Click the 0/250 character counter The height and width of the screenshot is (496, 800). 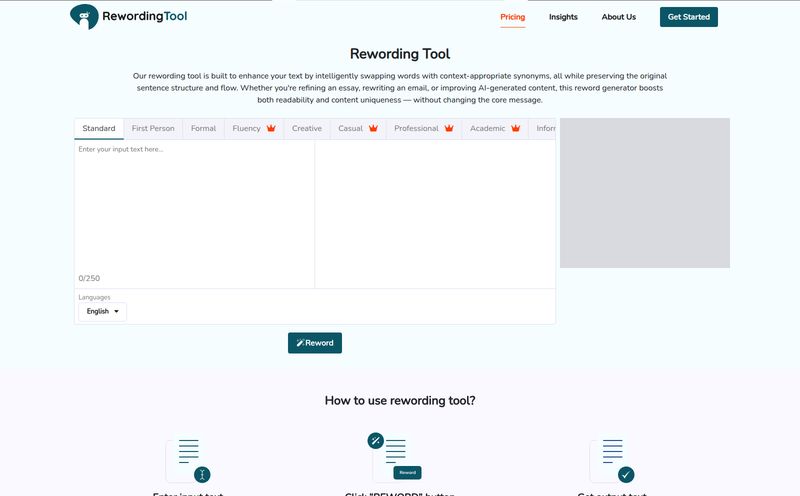point(89,278)
